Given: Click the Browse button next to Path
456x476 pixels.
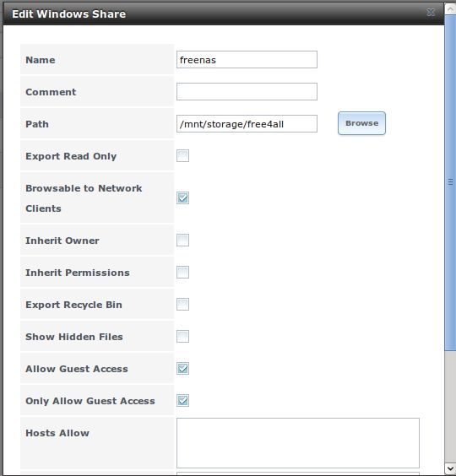Looking at the screenshot, I should [x=361, y=123].
